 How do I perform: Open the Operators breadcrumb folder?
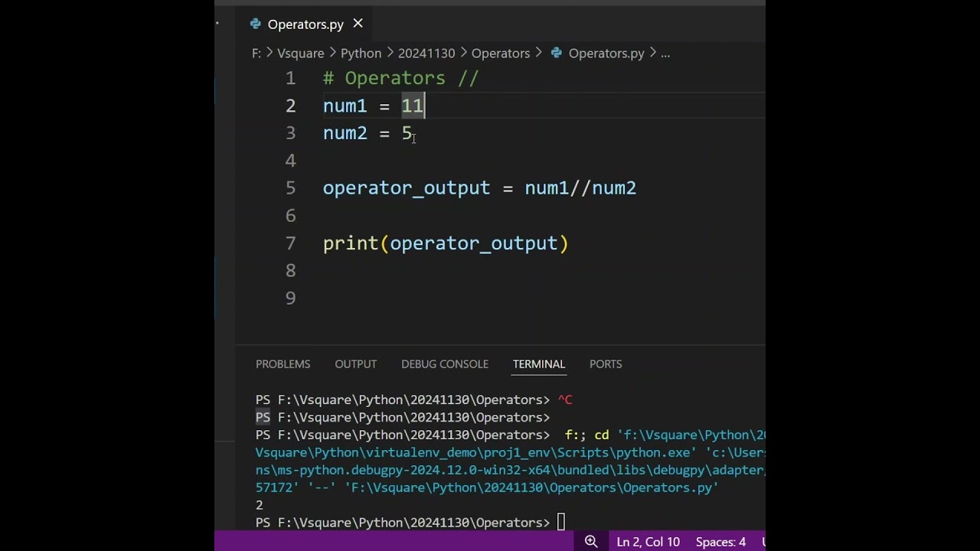501,53
